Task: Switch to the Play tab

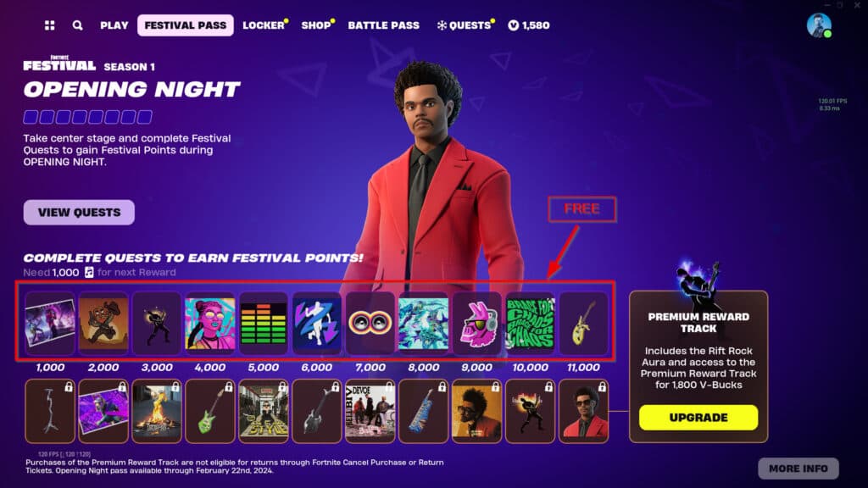Action: [114, 25]
